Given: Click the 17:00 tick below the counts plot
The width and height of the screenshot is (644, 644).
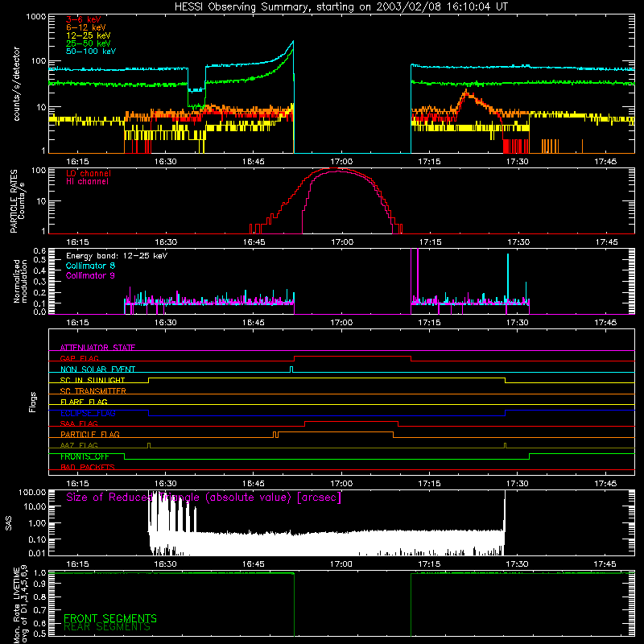Looking at the screenshot, I should pos(341,162).
